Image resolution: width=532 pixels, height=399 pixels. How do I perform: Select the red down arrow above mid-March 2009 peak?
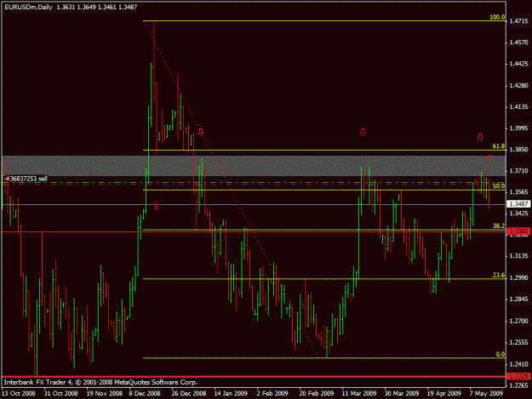363,132
